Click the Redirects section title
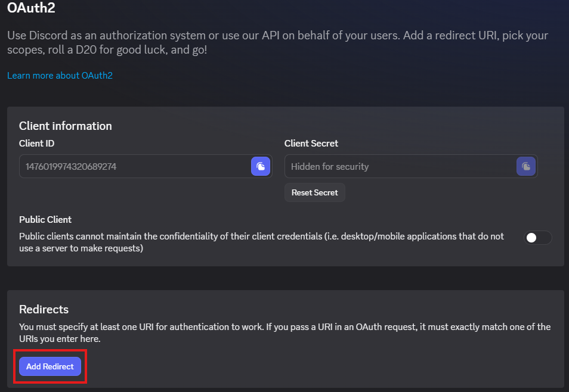Image resolution: width=569 pixels, height=392 pixels. (x=44, y=309)
